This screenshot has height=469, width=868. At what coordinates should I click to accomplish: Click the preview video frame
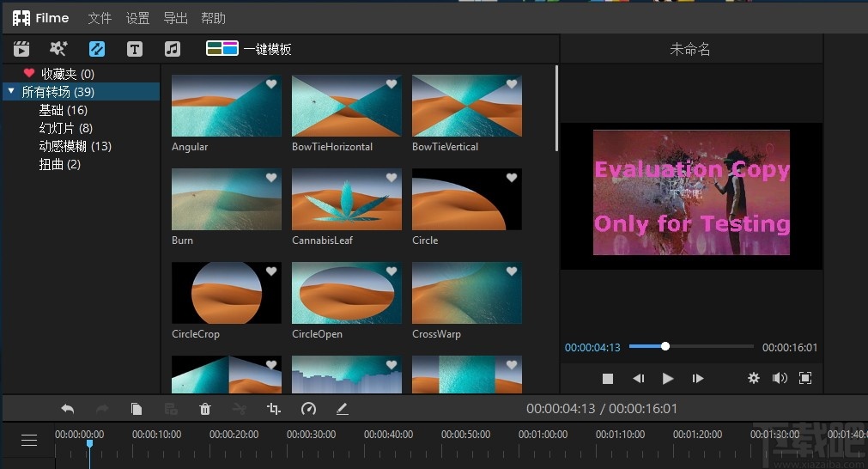pyautogui.click(x=691, y=192)
